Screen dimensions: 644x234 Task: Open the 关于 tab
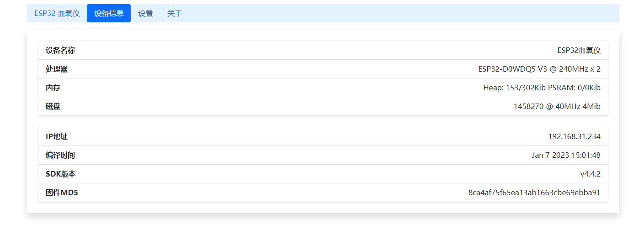[x=175, y=14]
